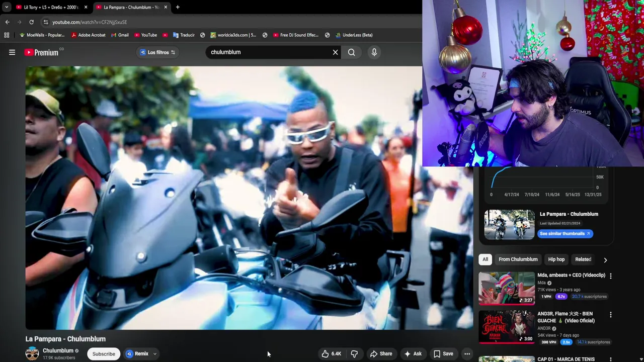Close the Lil Tony + L5 tab
Screen dimensions: 644x362
[x=86, y=7]
